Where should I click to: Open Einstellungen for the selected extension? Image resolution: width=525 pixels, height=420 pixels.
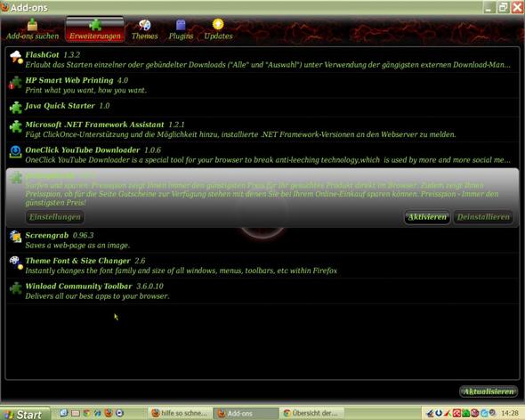point(55,217)
